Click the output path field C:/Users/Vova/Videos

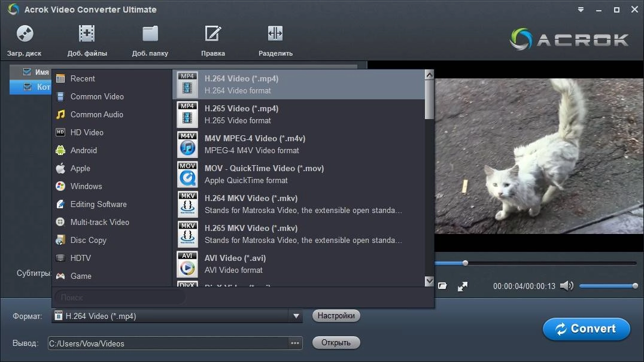pos(168,343)
